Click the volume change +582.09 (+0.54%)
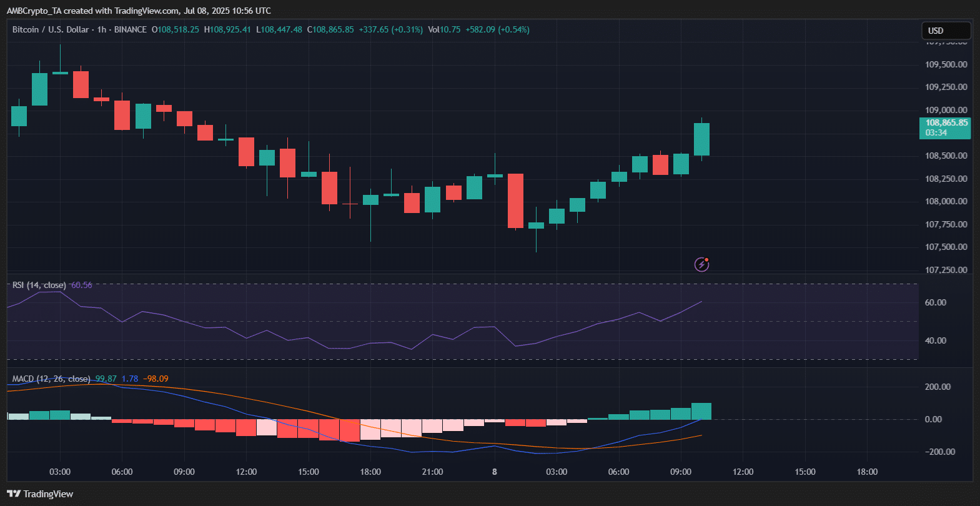Screen dimensions: 980x506 (497, 29)
